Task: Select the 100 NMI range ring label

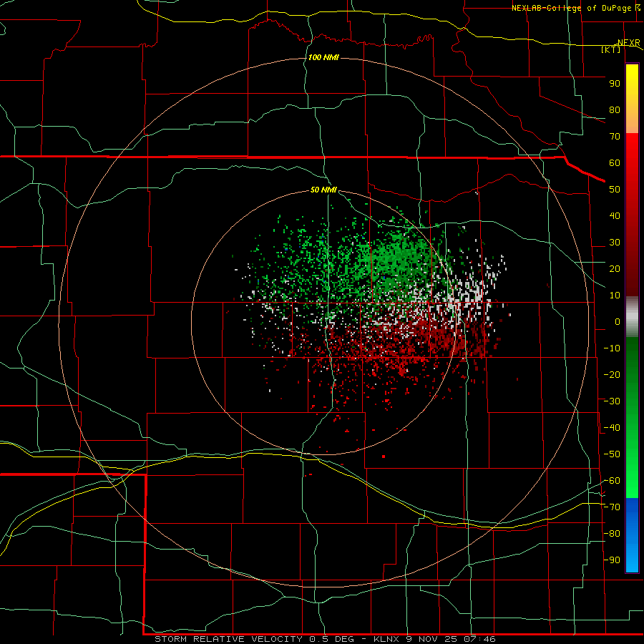Action: (323, 57)
